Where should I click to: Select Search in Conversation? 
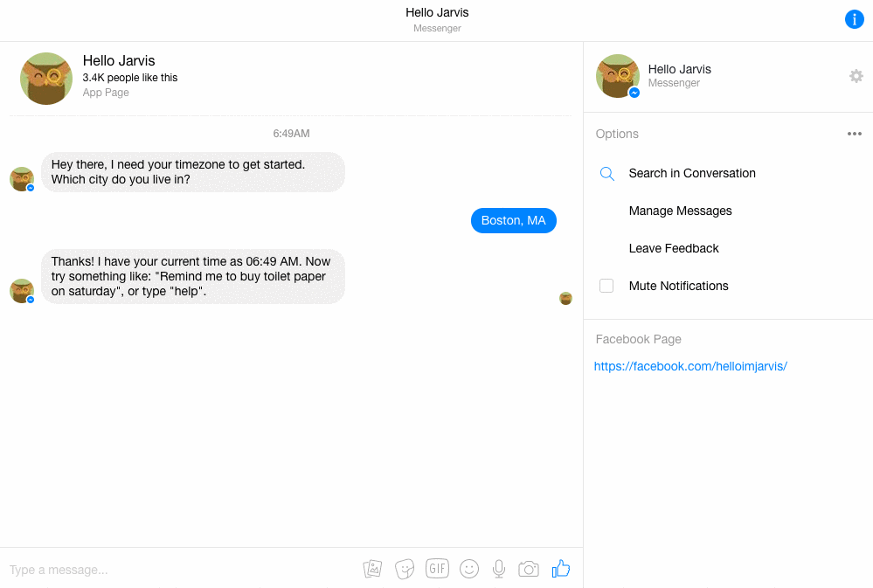click(x=692, y=173)
